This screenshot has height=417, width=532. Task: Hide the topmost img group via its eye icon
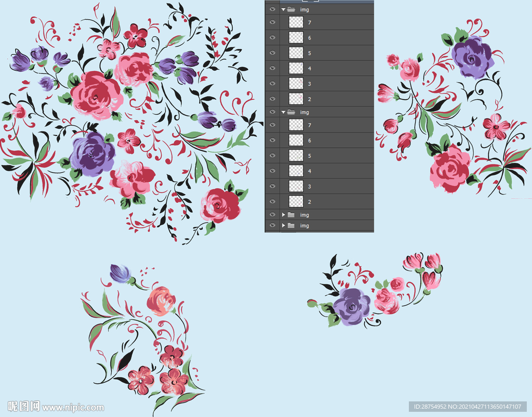coord(272,9)
